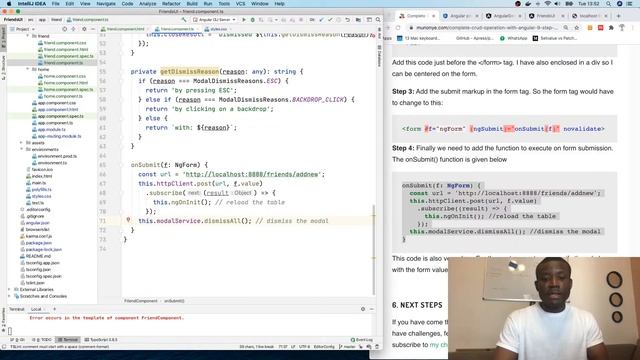640x360 pixels.
Task: Switch to styles.css editor tab
Action: click(217, 29)
